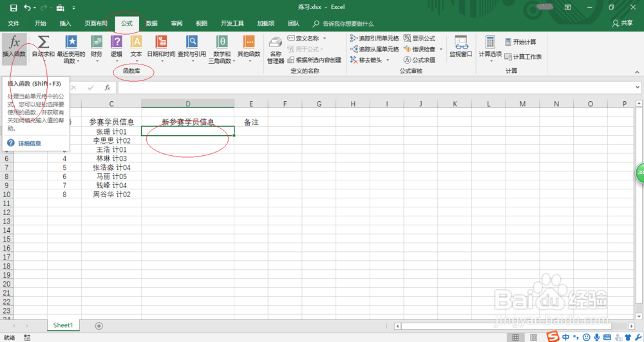Select row 12 header

[6, 213]
